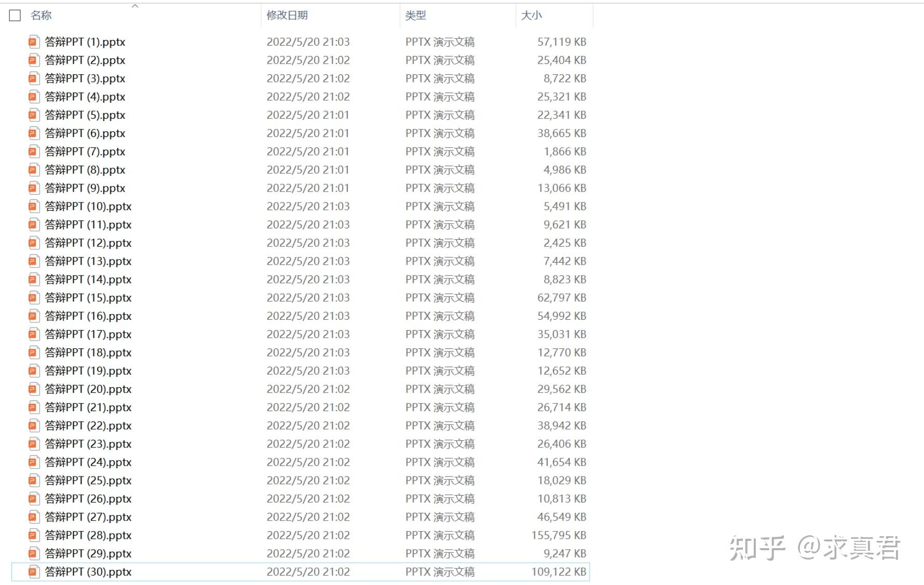This screenshot has height=585, width=924.
Task: Sort files by the 类型 column header
Action: click(x=415, y=16)
